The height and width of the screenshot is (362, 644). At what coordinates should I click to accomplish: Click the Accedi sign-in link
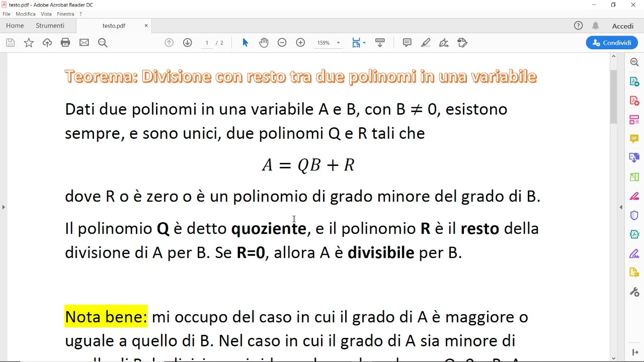[x=623, y=26]
